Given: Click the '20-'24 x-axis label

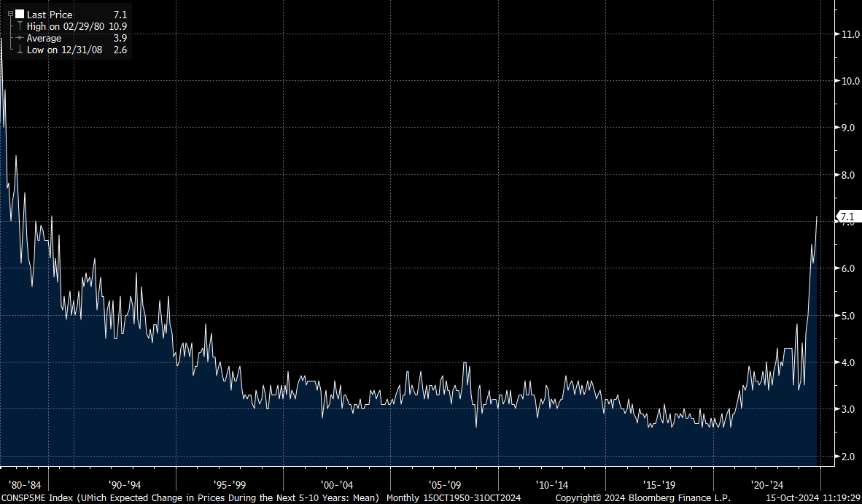Looking at the screenshot, I should 767,485.
